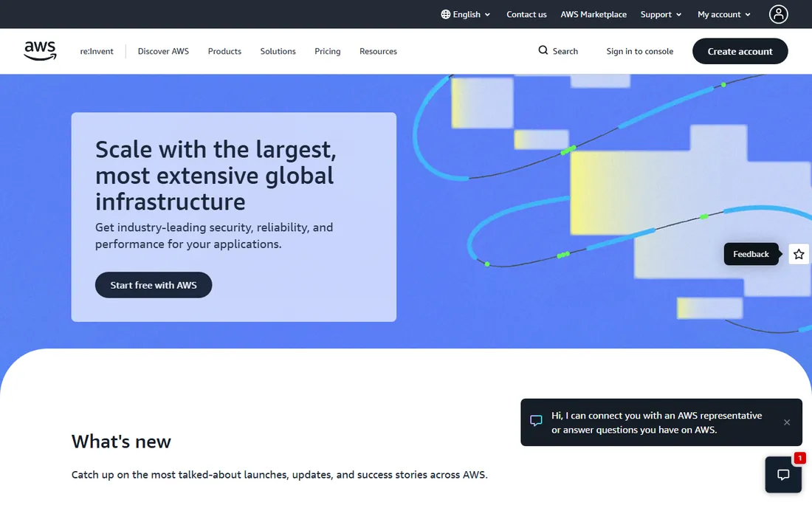812x508 pixels.
Task: Expand the English language dropdown
Action: [466, 15]
